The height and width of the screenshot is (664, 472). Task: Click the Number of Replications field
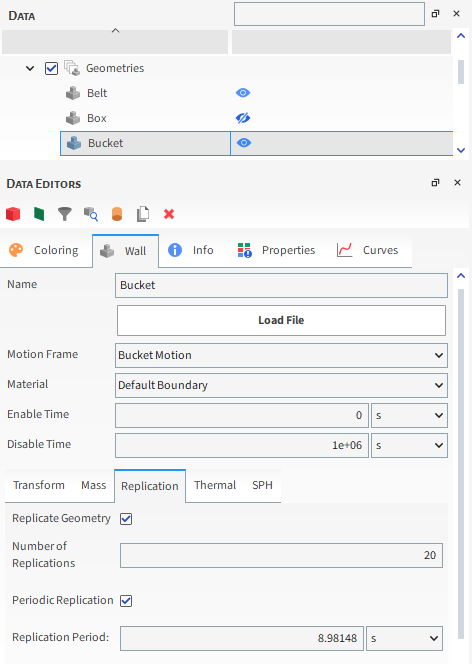(281, 556)
